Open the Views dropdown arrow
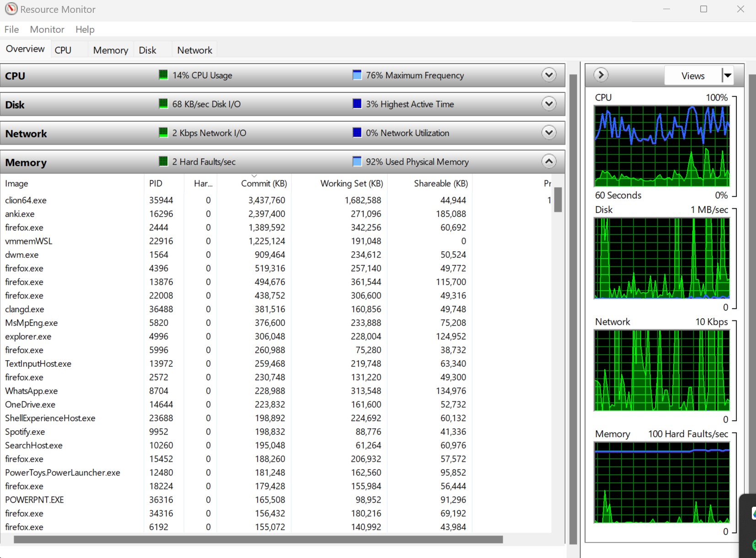Viewport: 756px width, 558px height. 728,76
